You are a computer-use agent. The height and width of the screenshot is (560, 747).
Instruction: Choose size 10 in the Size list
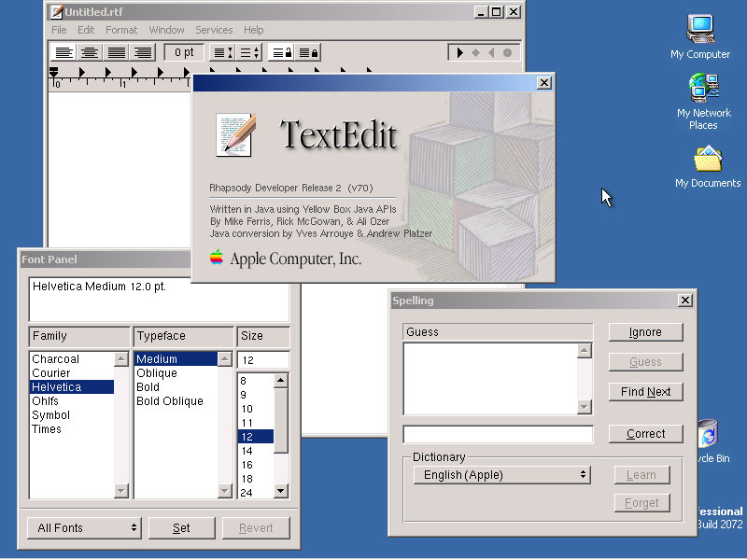pos(256,409)
